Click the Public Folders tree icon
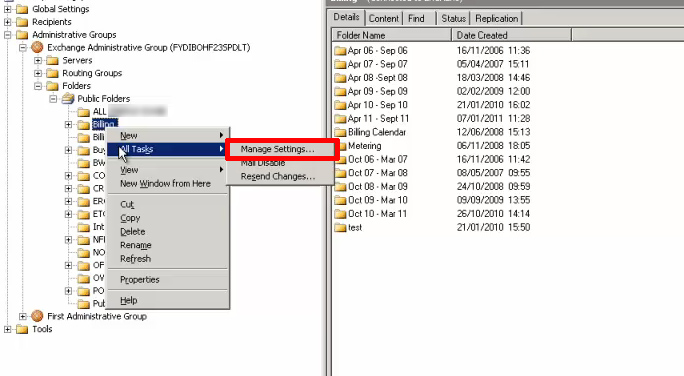This screenshot has width=684, height=376. tap(68, 99)
